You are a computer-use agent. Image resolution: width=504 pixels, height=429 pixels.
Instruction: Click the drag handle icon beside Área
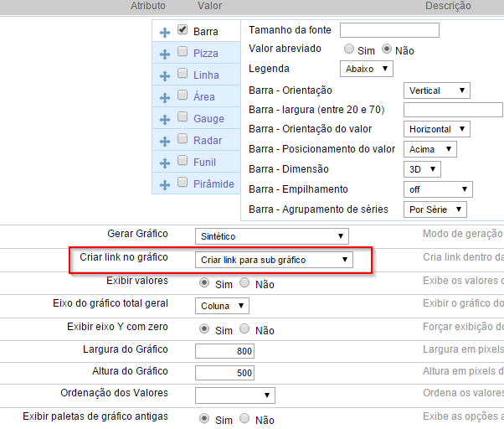(x=165, y=97)
